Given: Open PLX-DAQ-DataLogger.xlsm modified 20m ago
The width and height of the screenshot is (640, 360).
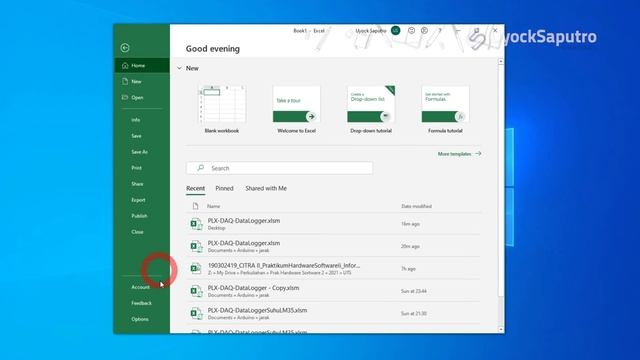Looking at the screenshot, I should point(333,246).
